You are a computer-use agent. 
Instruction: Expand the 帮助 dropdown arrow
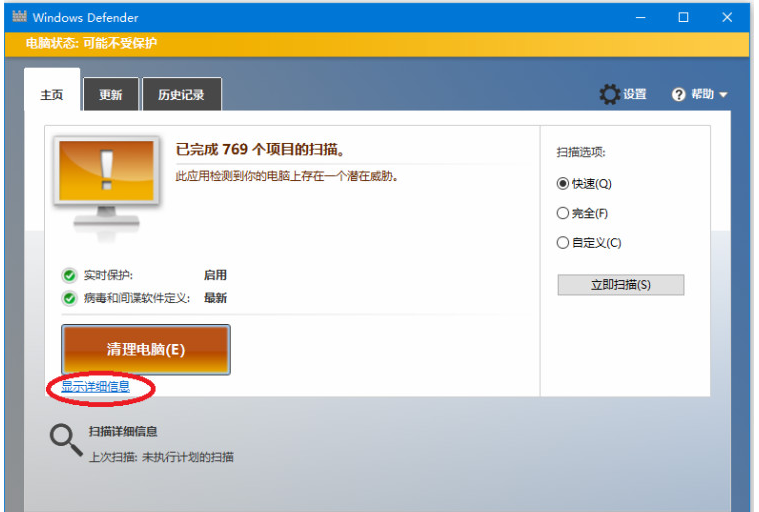coord(723,95)
